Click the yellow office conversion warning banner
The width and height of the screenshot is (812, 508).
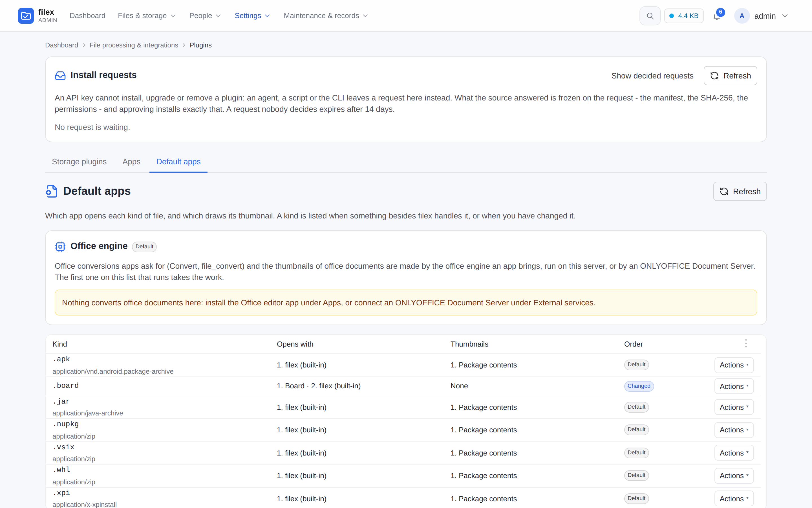point(406,303)
